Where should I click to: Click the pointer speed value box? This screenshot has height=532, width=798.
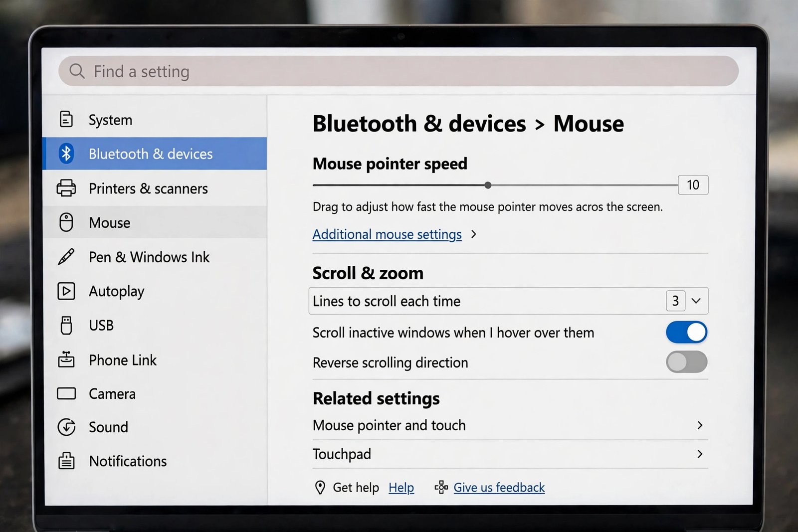tap(693, 185)
